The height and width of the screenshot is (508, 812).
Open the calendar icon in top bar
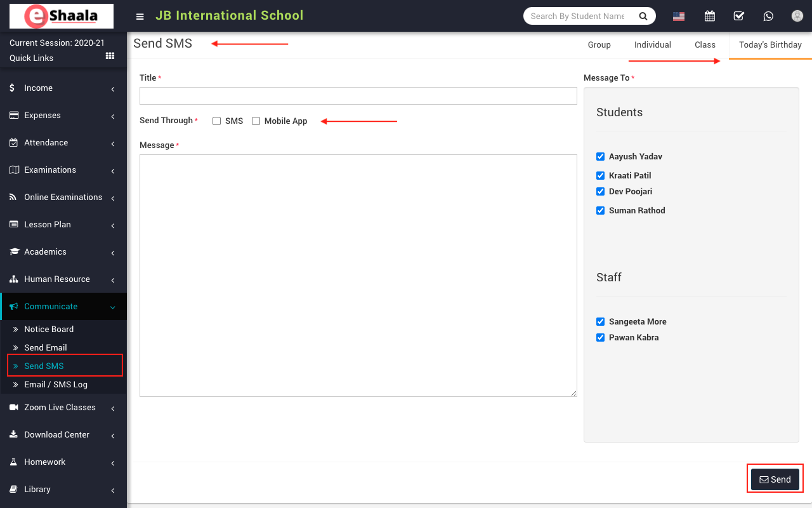tap(710, 17)
